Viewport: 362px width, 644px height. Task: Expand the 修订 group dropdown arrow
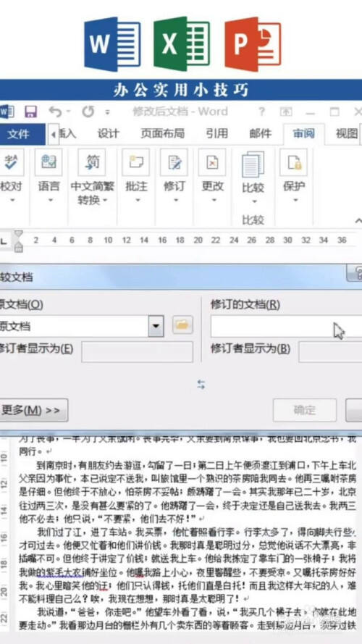(x=176, y=201)
